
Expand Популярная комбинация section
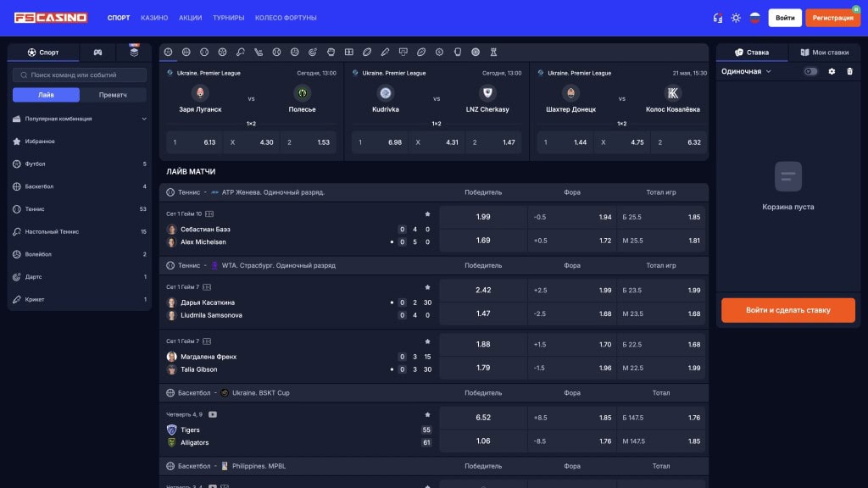click(x=80, y=119)
